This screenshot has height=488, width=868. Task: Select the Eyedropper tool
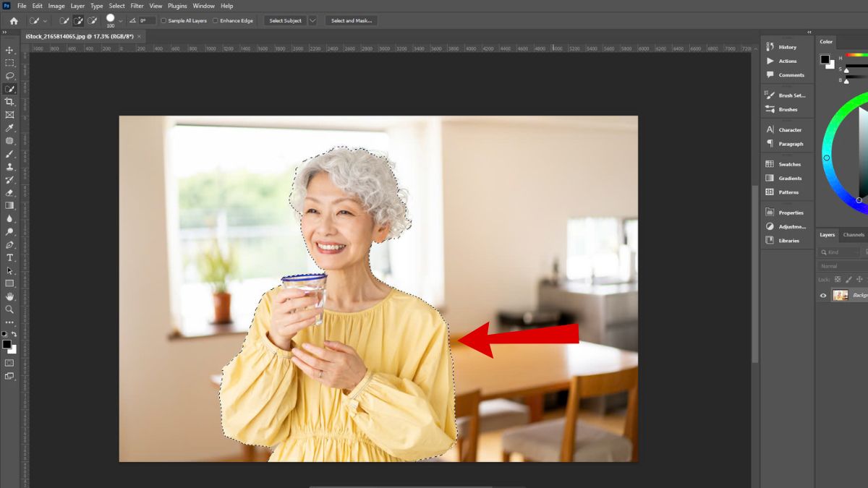pyautogui.click(x=9, y=128)
